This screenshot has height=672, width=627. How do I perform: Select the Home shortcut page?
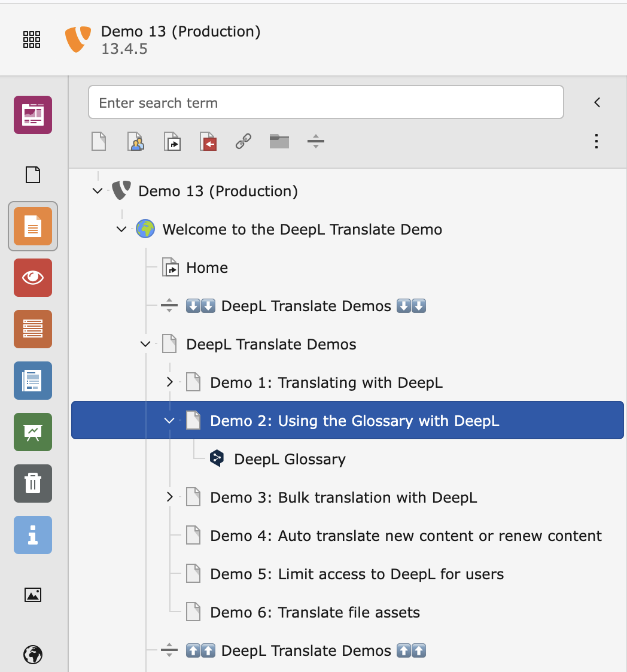(207, 268)
